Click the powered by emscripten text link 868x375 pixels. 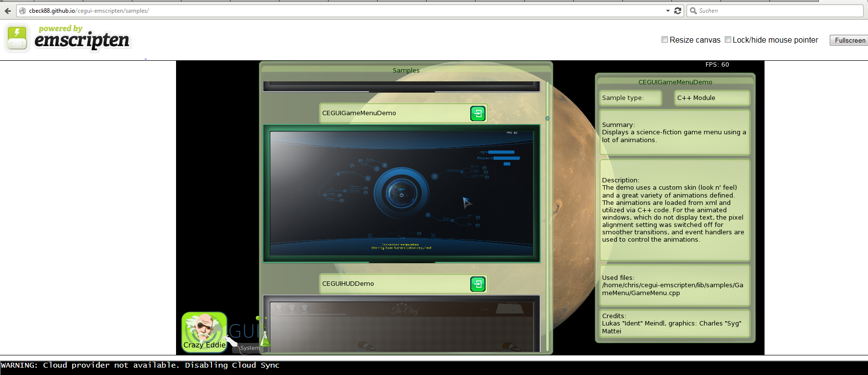[82, 37]
